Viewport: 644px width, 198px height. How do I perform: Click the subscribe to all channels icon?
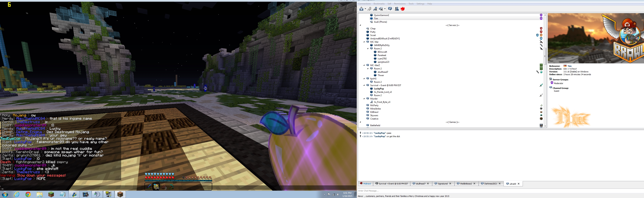(x=390, y=9)
